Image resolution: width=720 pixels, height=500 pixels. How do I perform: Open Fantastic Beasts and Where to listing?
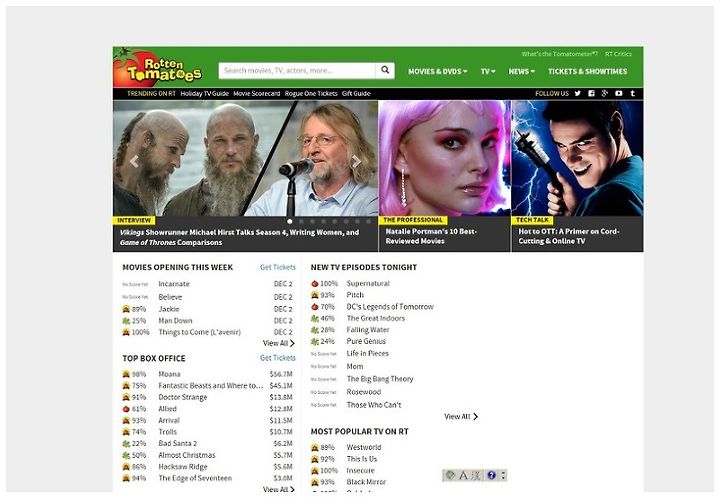click(x=210, y=386)
